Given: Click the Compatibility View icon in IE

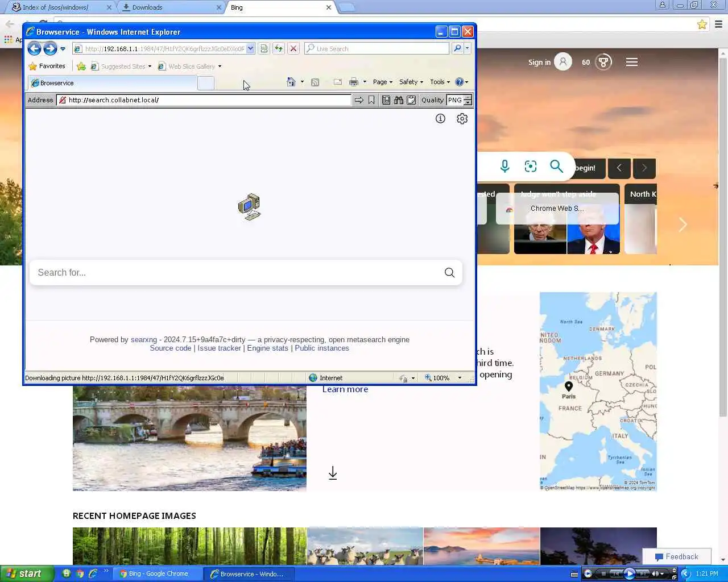Looking at the screenshot, I should [264, 49].
